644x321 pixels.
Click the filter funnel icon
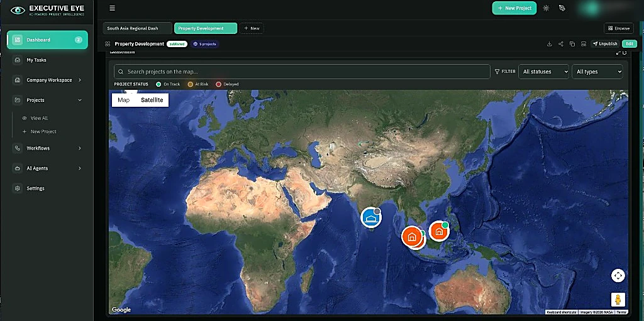point(497,72)
